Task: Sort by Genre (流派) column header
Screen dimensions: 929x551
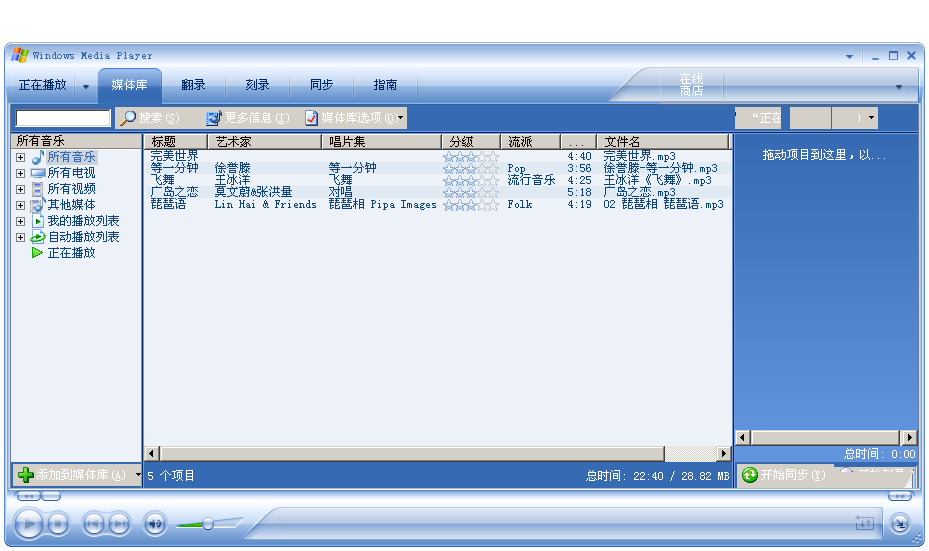Action: (531, 142)
